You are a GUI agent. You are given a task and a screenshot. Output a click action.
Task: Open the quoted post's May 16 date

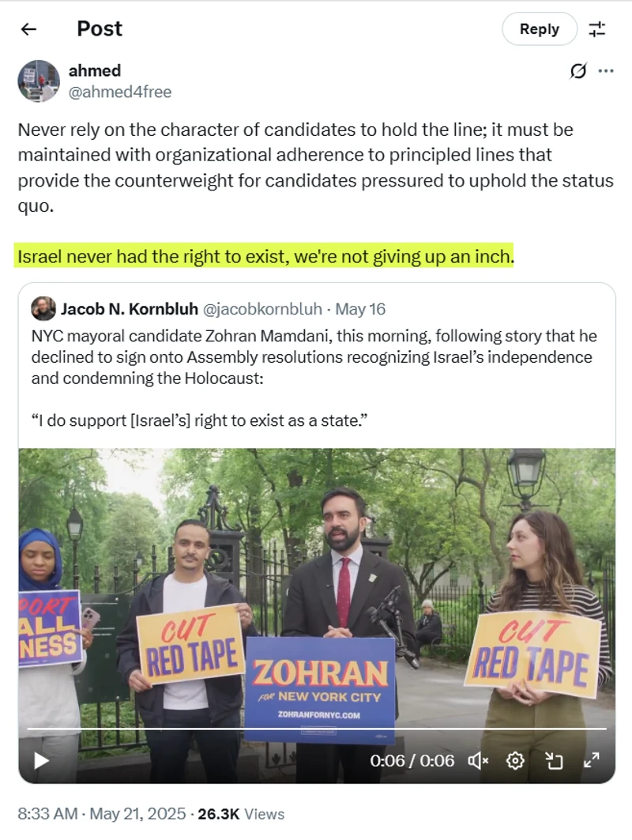361,309
